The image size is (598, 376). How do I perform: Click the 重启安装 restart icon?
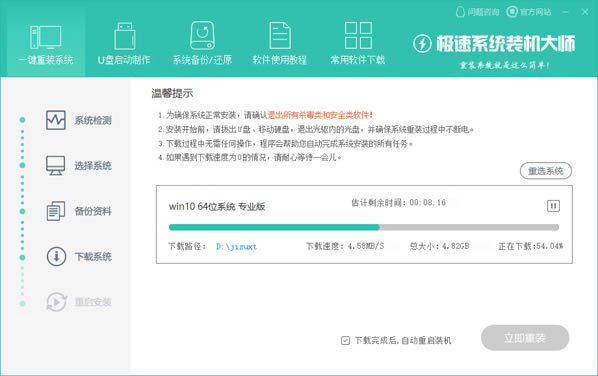click(x=56, y=302)
